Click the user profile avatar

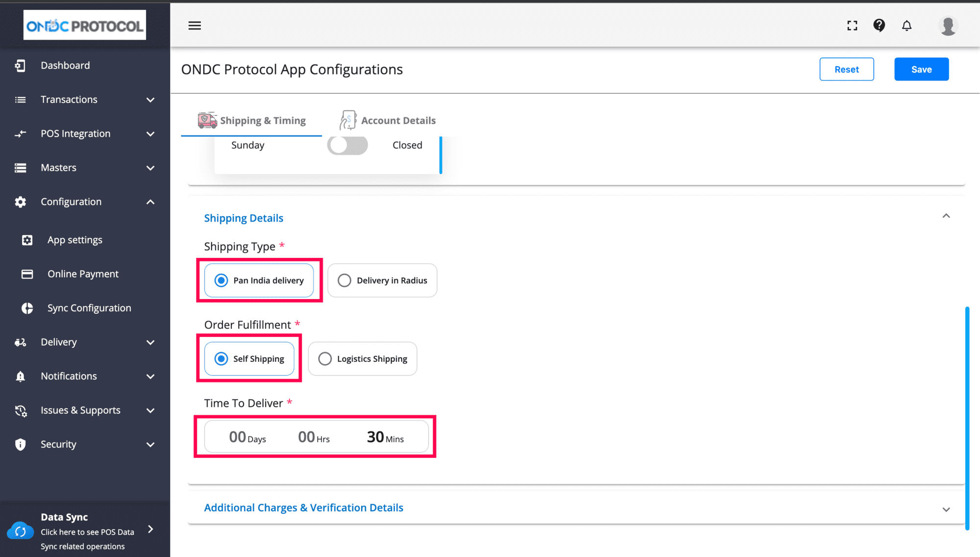[948, 25]
